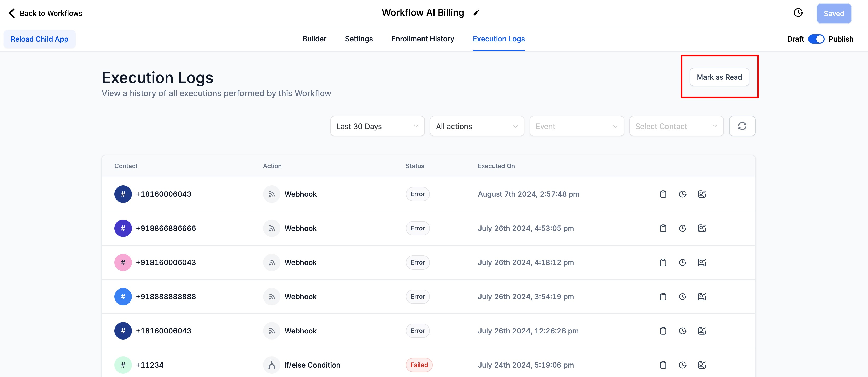Viewport: 868px width, 377px height.
Task: Switch to the Builder tab
Action: click(x=314, y=39)
